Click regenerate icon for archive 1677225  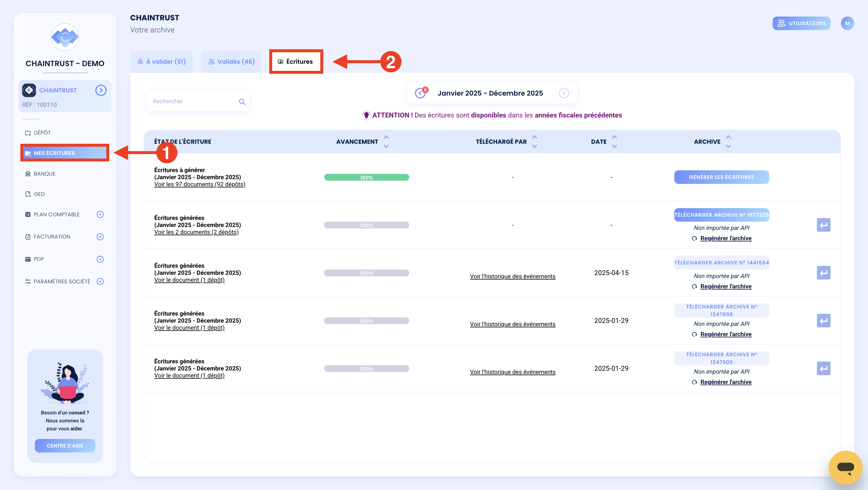694,238
